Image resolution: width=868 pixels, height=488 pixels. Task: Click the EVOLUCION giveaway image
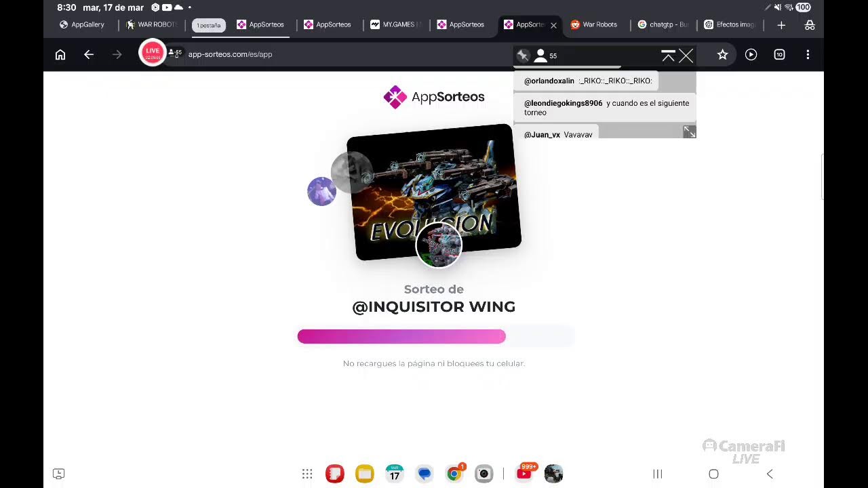[x=434, y=192]
